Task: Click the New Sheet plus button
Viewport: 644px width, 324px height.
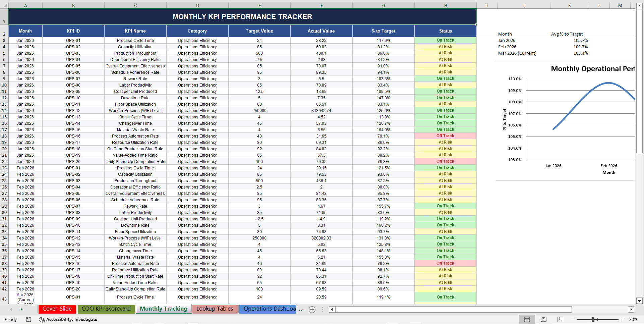Action: click(312, 309)
